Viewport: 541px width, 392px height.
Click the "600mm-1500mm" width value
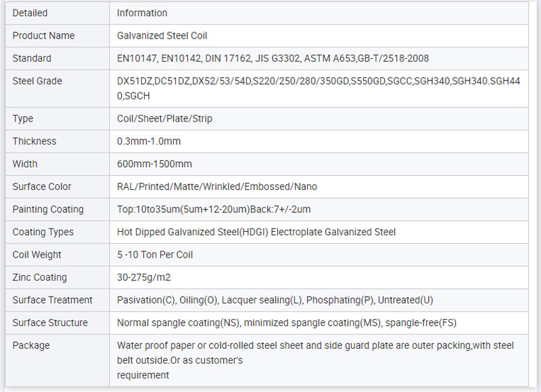click(154, 164)
